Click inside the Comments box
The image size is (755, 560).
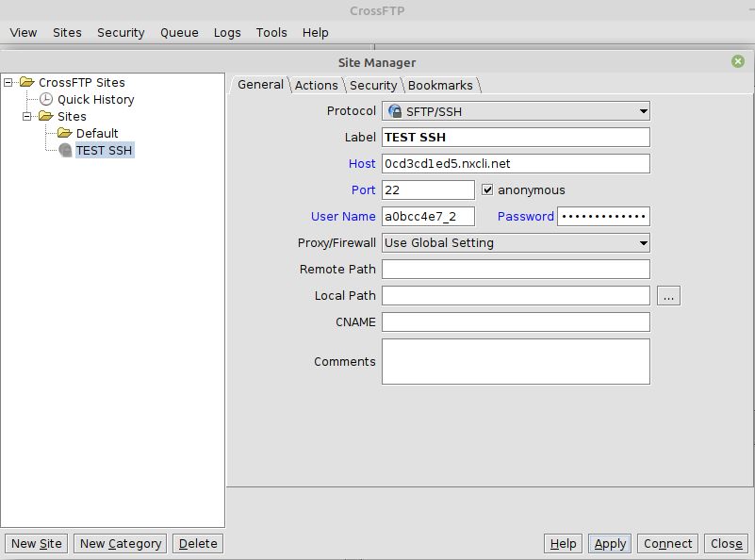pos(514,361)
